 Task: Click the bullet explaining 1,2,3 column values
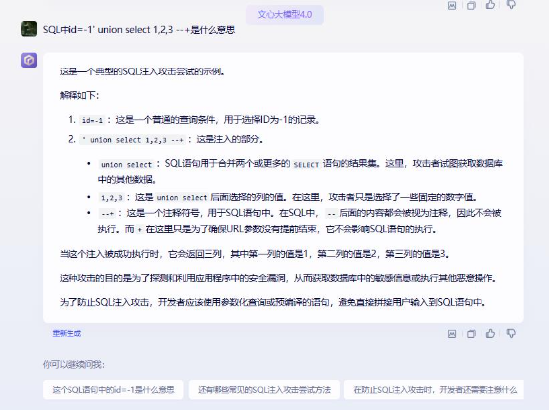pyautogui.click(x=283, y=197)
